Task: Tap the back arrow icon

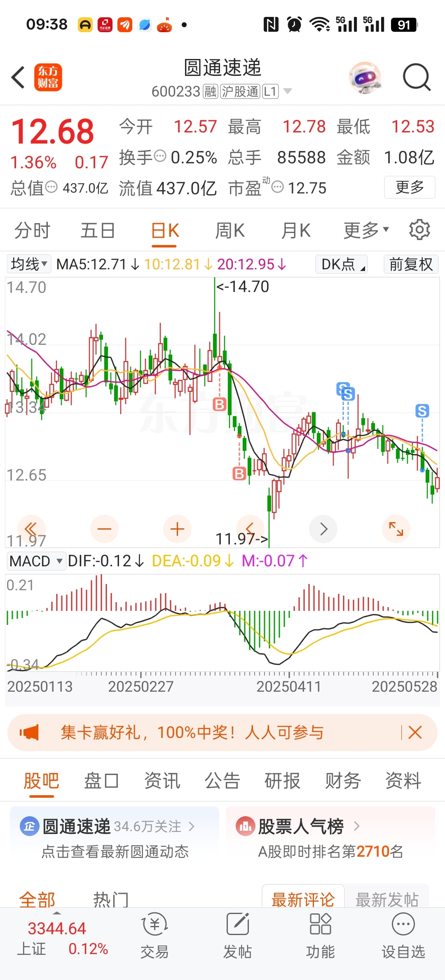Action: (x=18, y=77)
